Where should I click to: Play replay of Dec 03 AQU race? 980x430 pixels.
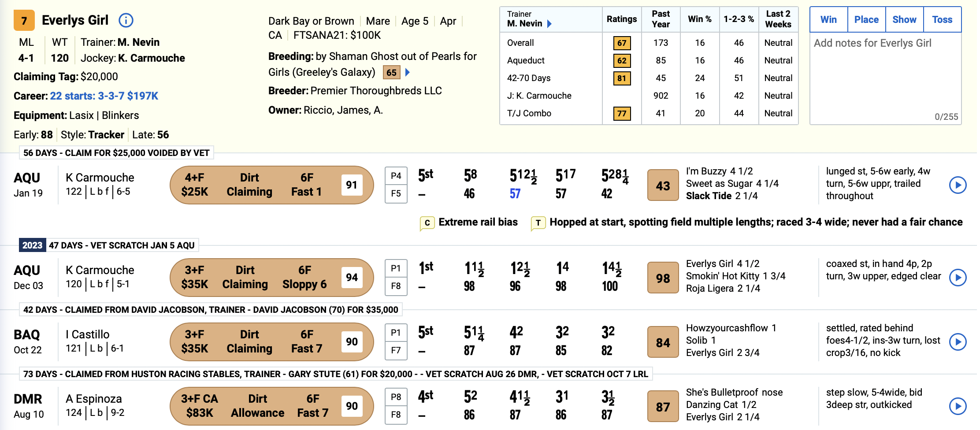coord(958,278)
